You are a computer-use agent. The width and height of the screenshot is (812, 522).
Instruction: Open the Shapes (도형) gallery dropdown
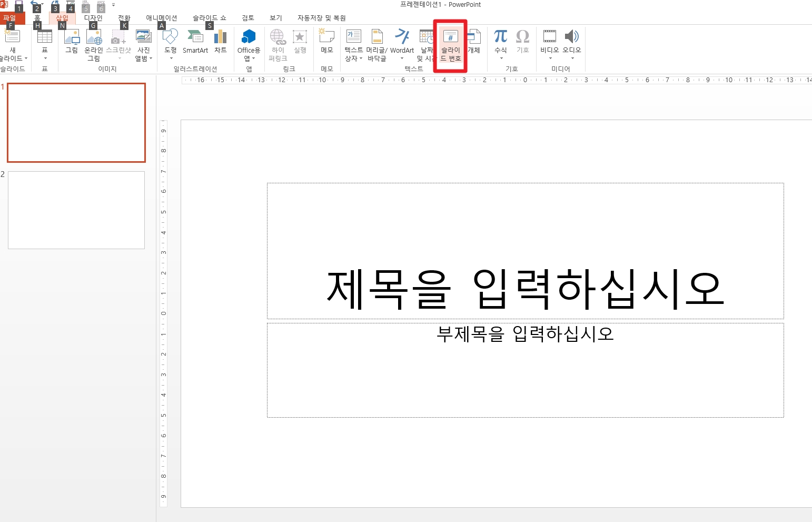[171, 58]
